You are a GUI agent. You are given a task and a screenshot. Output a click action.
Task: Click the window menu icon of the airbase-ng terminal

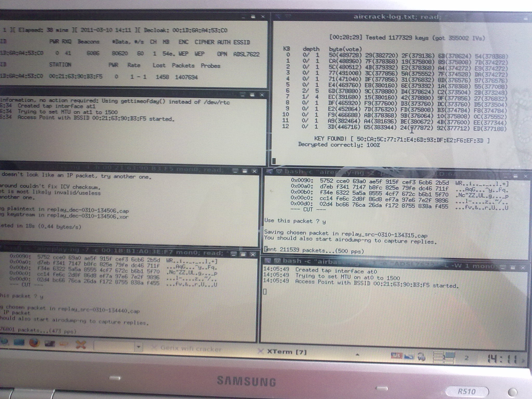(x=277, y=261)
